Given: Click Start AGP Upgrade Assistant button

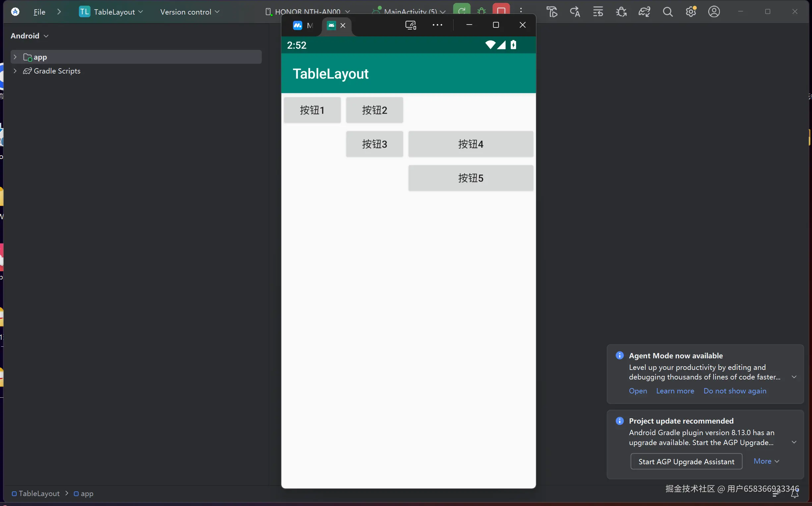Looking at the screenshot, I should [686, 462].
